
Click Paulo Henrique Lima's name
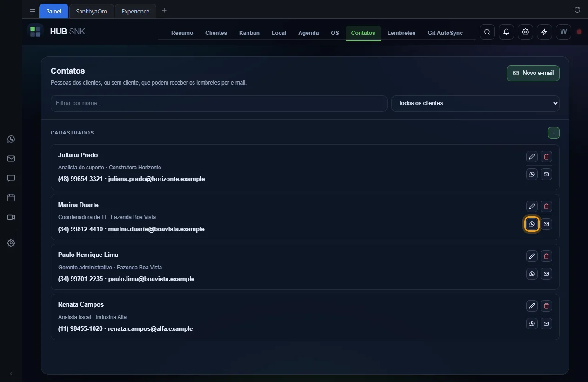pyautogui.click(x=88, y=255)
